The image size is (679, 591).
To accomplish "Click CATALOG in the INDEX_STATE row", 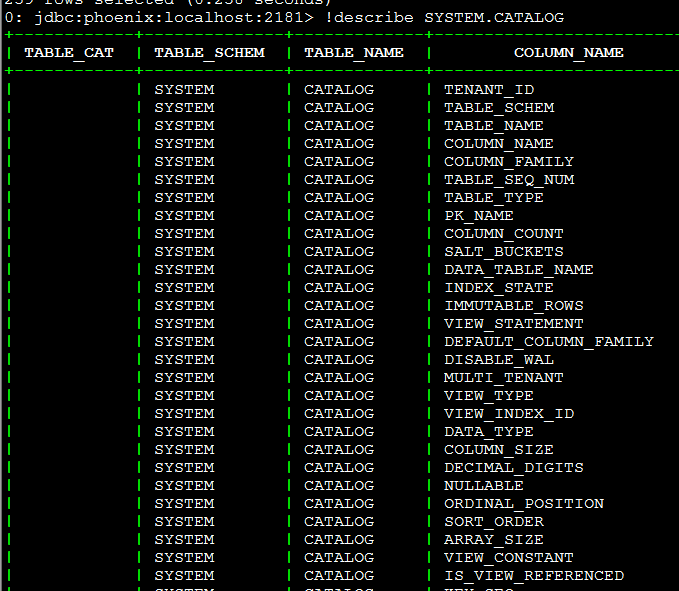I will tap(339, 287).
